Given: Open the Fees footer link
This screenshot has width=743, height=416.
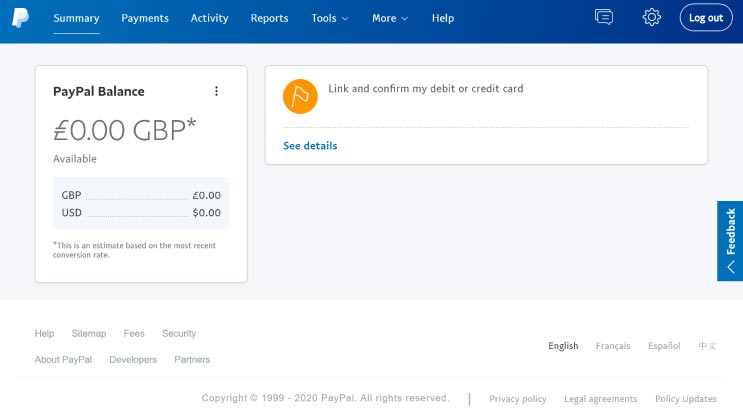Looking at the screenshot, I should [x=134, y=334].
